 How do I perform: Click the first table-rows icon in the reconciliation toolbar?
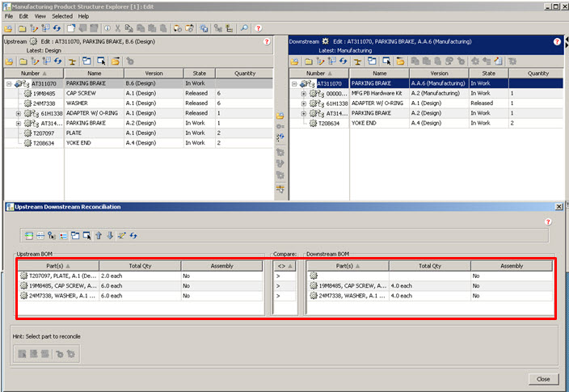(x=29, y=235)
